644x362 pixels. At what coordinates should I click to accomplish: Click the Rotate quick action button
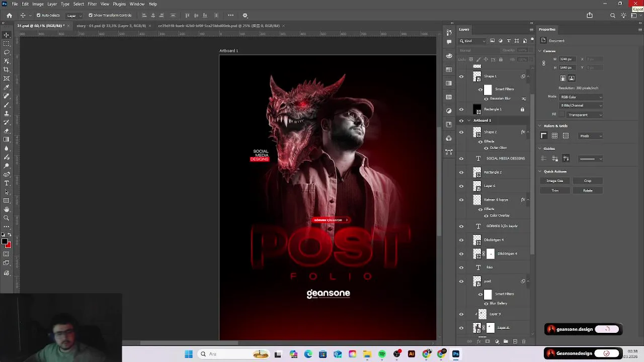tap(588, 191)
